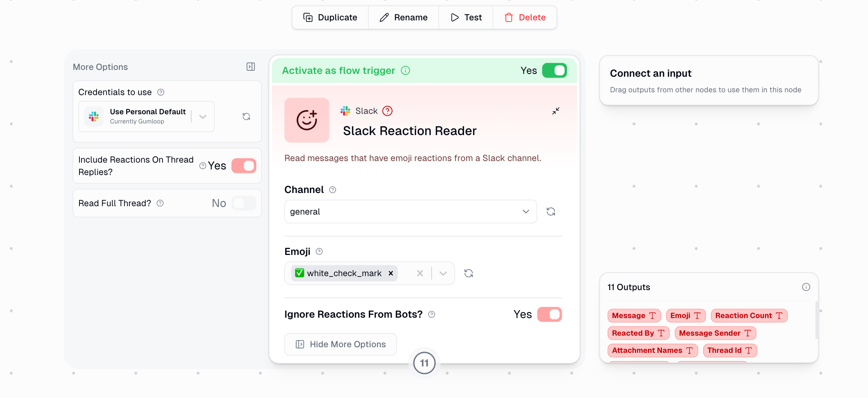Open help for Emoji field
868x398 pixels.
[x=319, y=252]
